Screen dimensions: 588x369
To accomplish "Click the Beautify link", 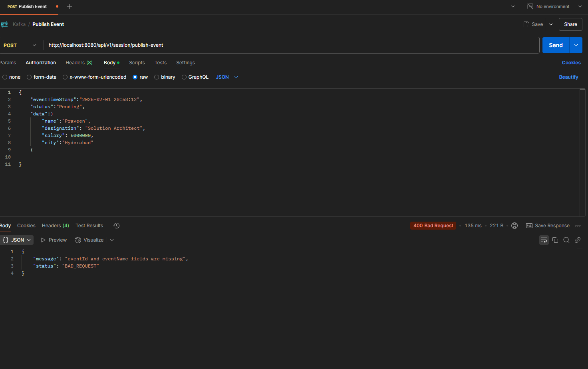I will click(568, 77).
